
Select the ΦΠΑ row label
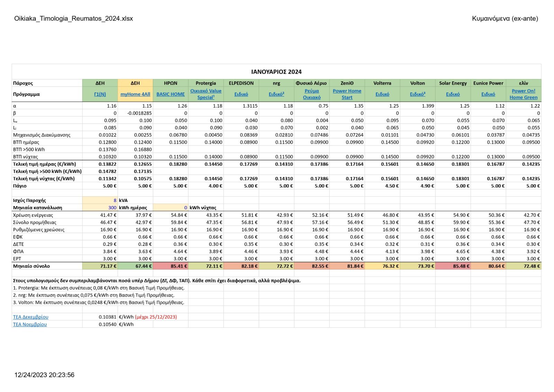pyautogui.click(x=18, y=251)
